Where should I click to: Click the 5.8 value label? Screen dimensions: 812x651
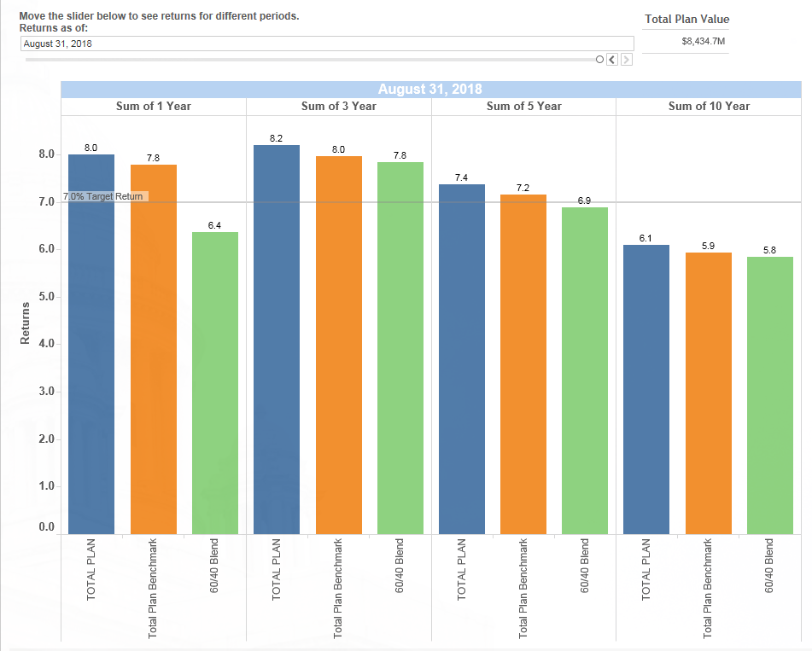tap(769, 250)
